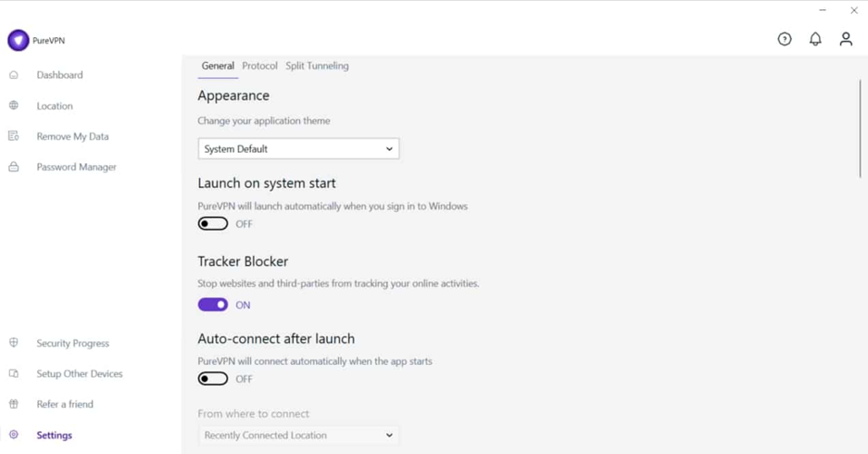Viewport: 868px width, 454px height.
Task: Turn on Auto-connect after launch toggle
Action: tap(213, 379)
